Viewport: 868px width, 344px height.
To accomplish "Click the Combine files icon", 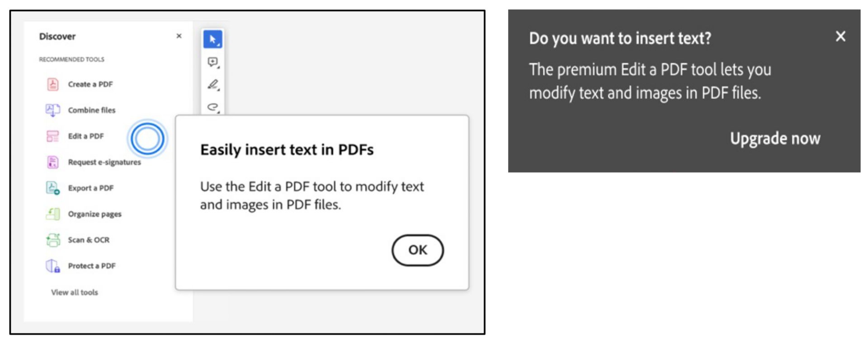I will (52, 110).
